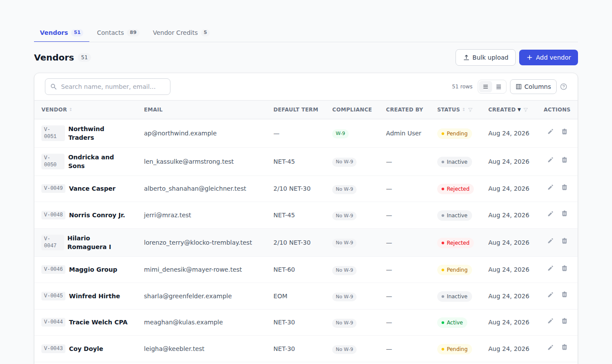Click trash icon for Vance Casper
Screen dimensions: 612x364
coord(564,187)
